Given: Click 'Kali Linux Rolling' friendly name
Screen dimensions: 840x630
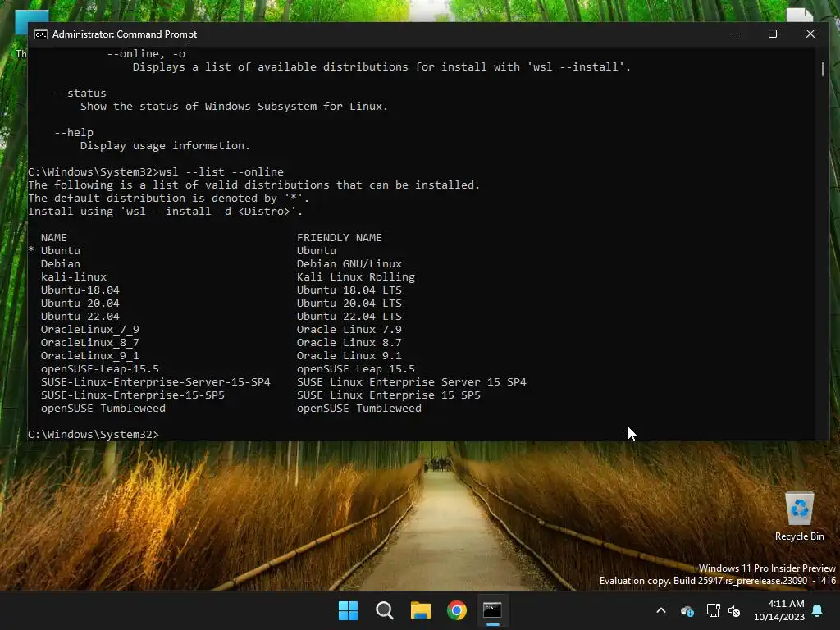Looking at the screenshot, I should (356, 277).
